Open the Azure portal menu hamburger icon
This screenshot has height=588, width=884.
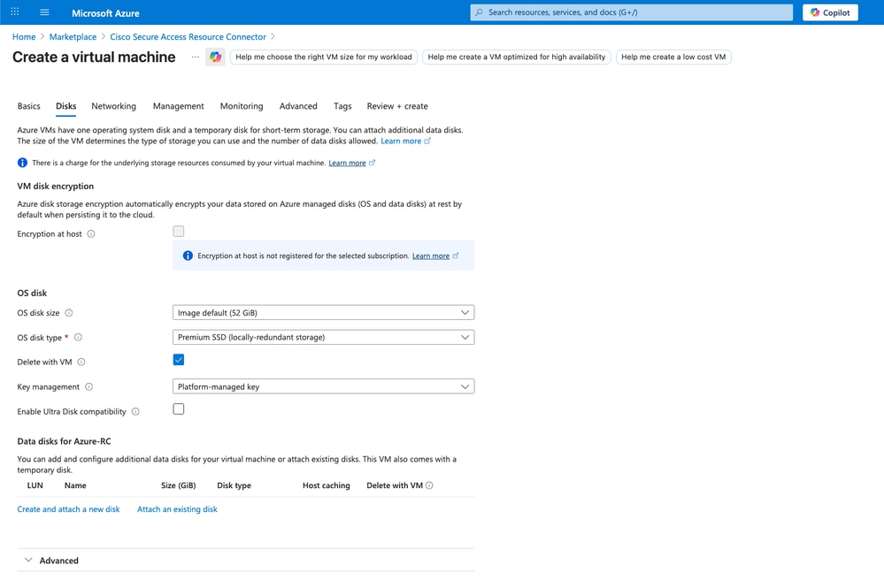42,11
